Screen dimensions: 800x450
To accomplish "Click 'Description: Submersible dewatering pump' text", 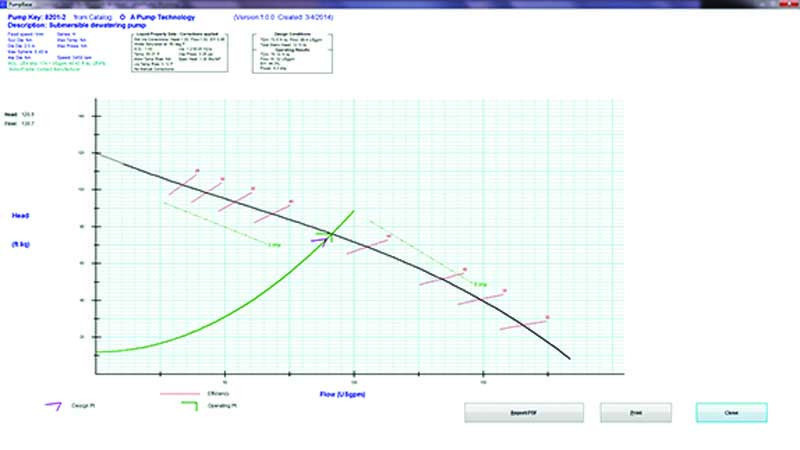I will pyautogui.click(x=77, y=25).
